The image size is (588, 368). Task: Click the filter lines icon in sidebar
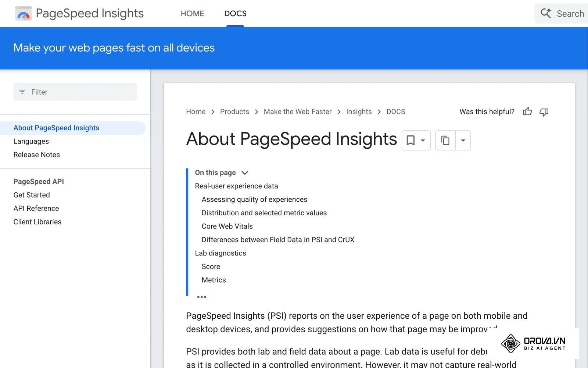22,92
